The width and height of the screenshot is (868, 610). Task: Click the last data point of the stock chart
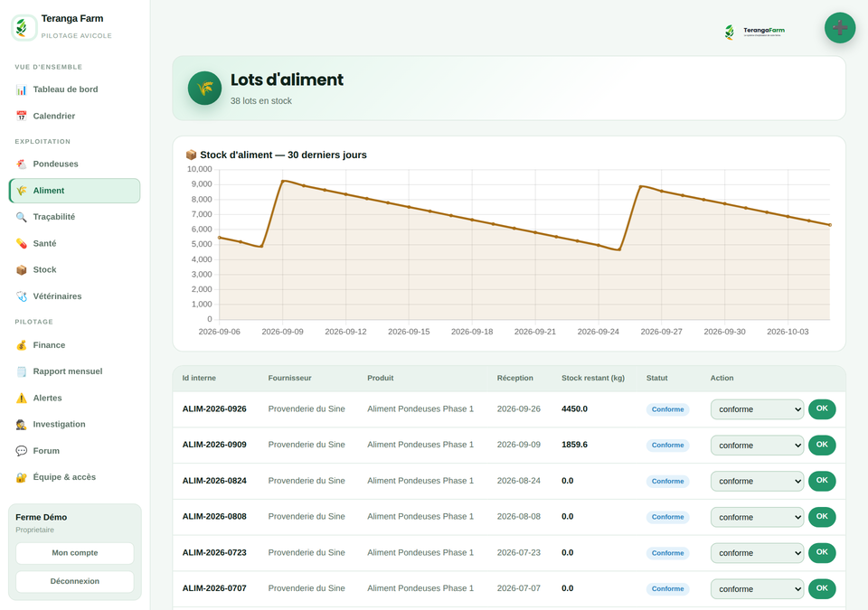[x=830, y=225]
